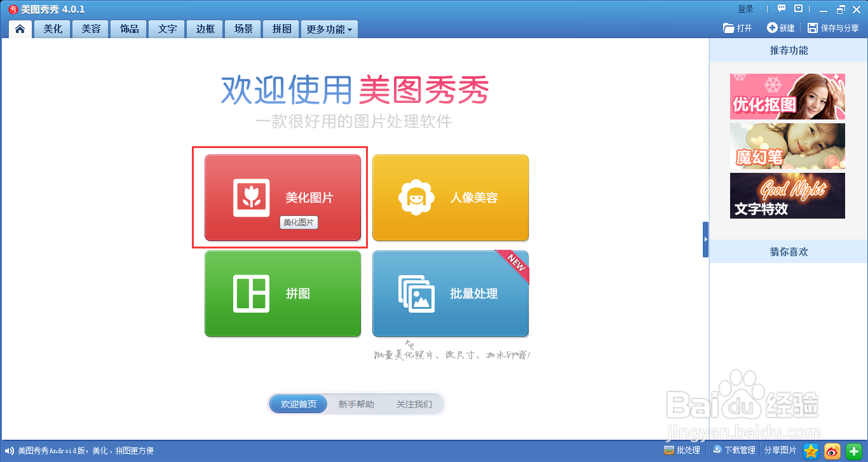Open the 边框 tab
The height and width of the screenshot is (462, 868).
pyautogui.click(x=205, y=29)
